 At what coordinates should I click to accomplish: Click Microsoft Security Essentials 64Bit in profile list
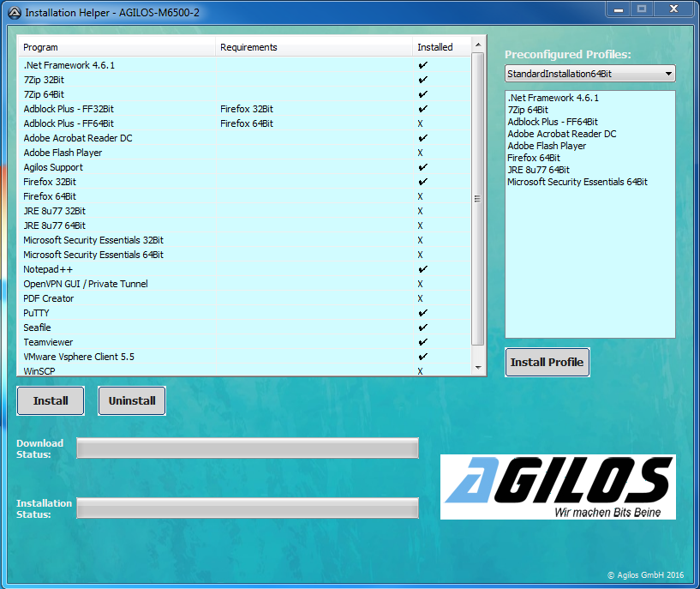(577, 183)
